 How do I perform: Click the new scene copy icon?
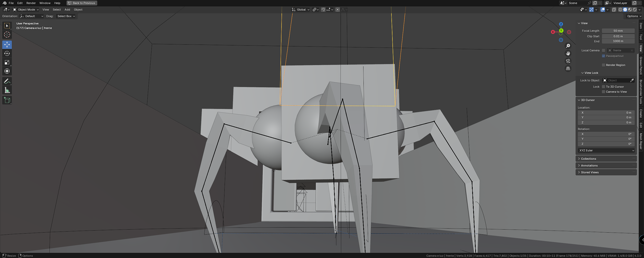[x=595, y=3]
